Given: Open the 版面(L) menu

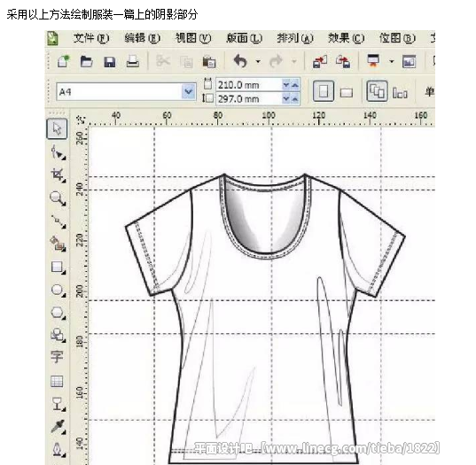Looking at the screenshot, I should coord(245,38).
